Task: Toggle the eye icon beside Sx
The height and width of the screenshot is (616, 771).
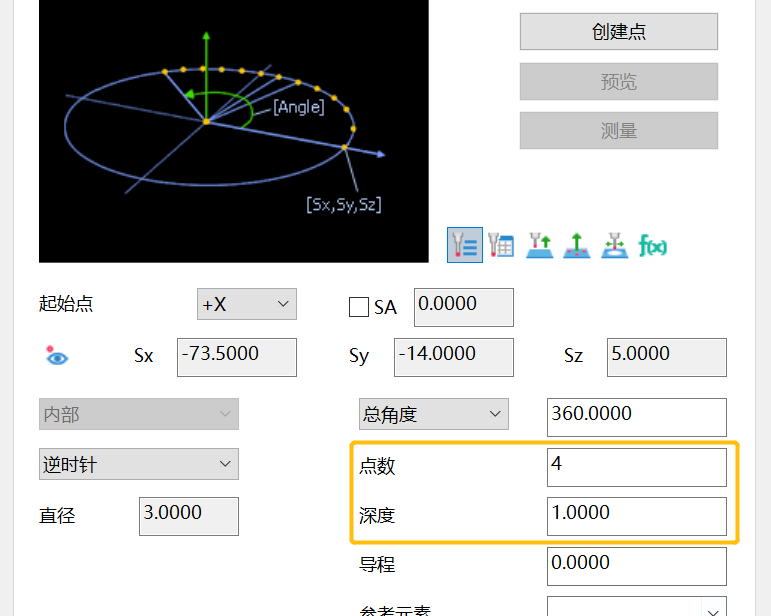Action: tap(56, 355)
